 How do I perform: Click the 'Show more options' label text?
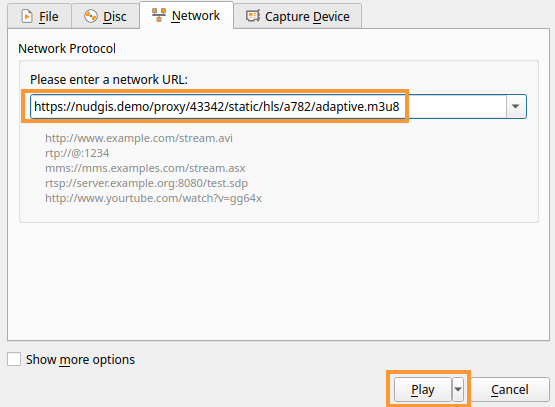(80, 360)
